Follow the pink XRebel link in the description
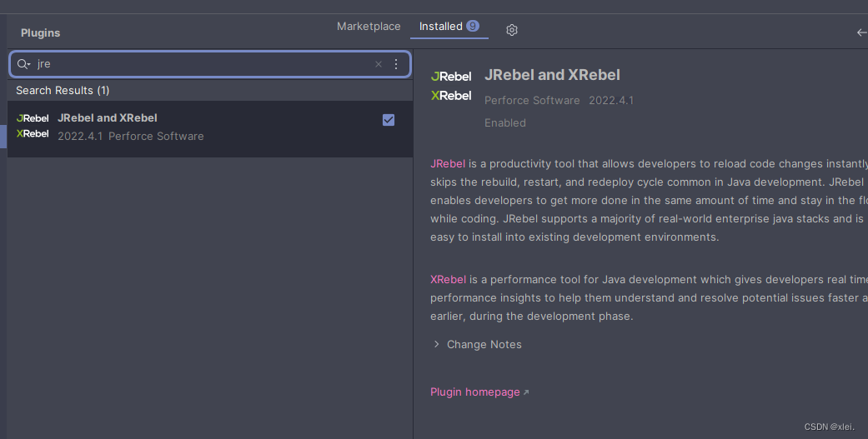 449,279
